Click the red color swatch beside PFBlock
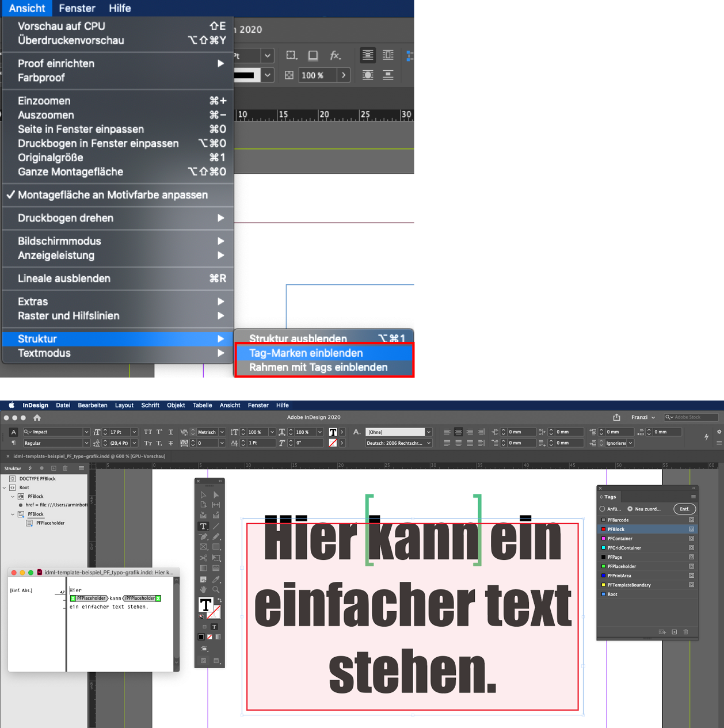This screenshot has width=724, height=728. pyautogui.click(x=603, y=529)
